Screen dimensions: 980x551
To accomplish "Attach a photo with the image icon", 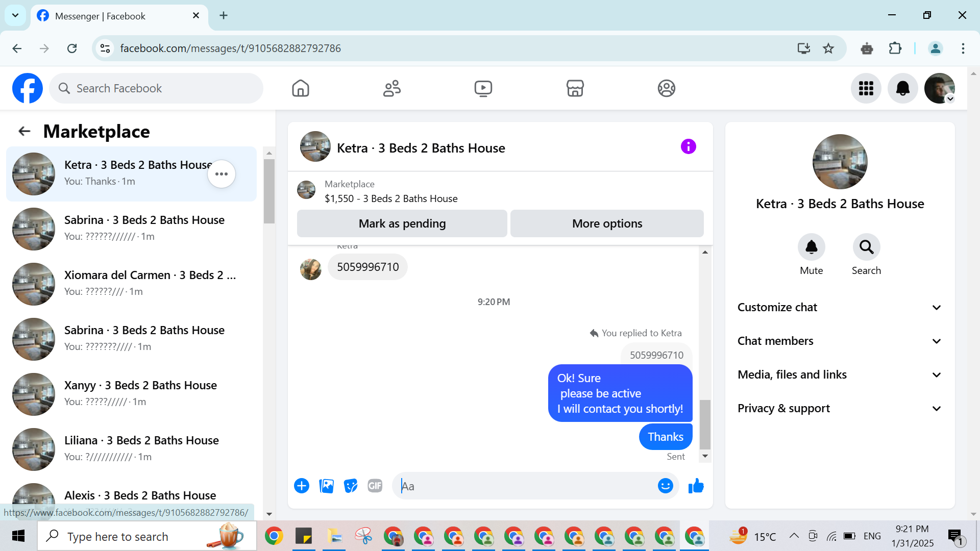I will pos(326,486).
